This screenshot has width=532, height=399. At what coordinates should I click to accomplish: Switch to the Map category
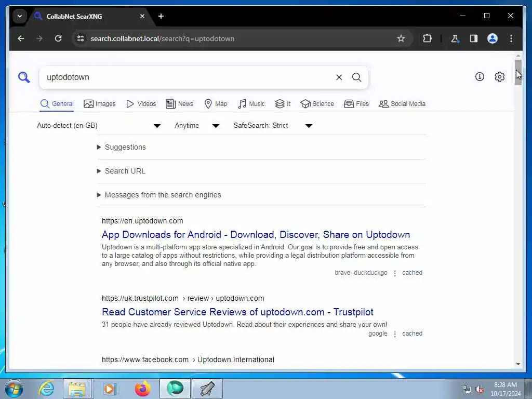pos(216,104)
